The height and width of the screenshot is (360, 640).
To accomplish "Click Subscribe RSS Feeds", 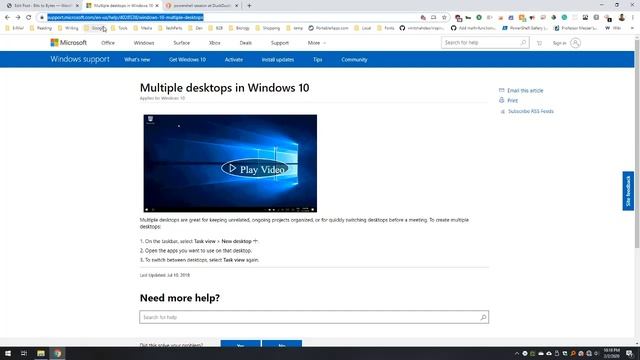I will [x=531, y=111].
